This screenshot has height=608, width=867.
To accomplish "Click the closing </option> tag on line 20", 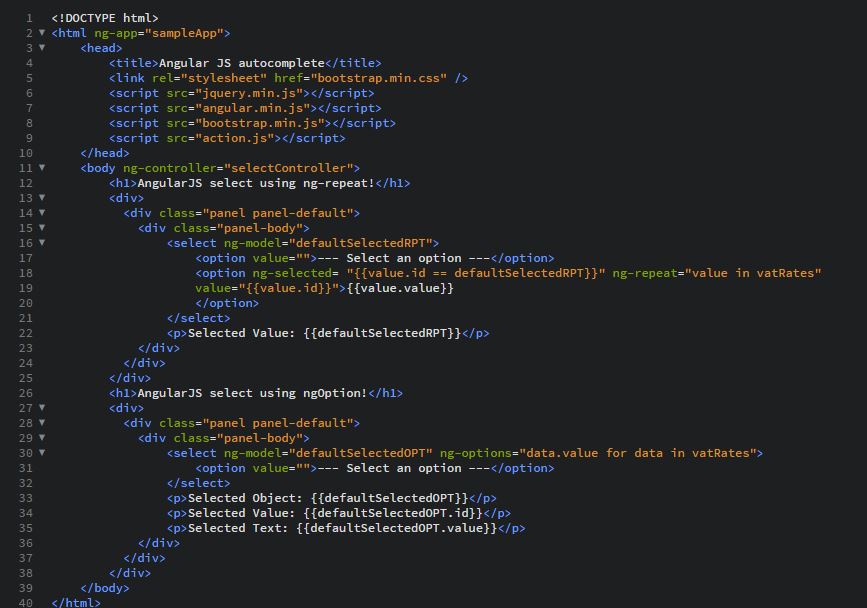I will pyautogui.click(x=227, y=303).
